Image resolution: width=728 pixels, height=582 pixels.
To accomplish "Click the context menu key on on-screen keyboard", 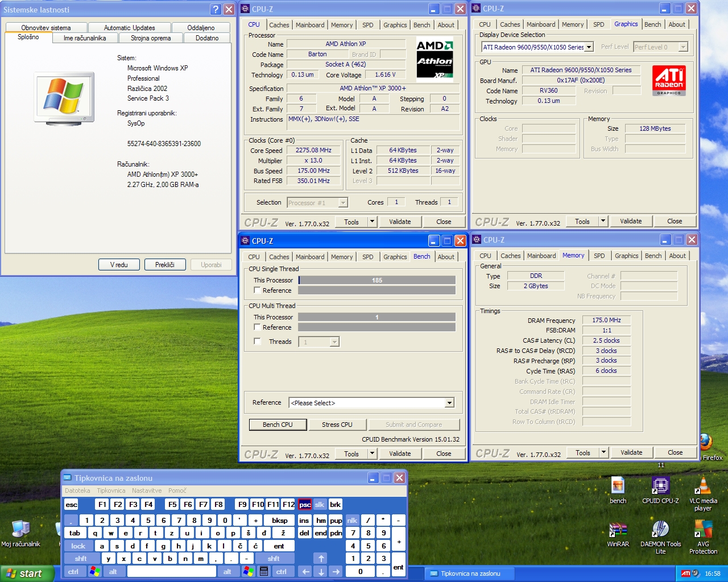I will (x=263, y=572).
